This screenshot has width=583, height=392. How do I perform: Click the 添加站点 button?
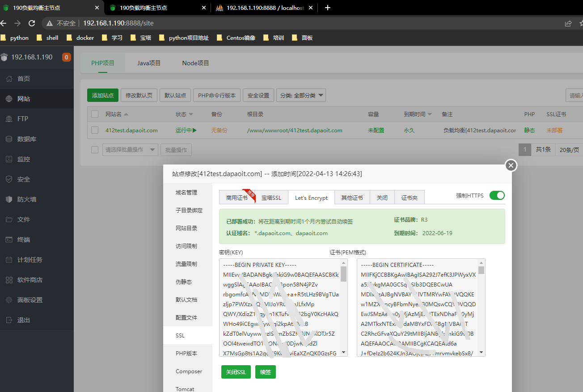coord(103,95)
